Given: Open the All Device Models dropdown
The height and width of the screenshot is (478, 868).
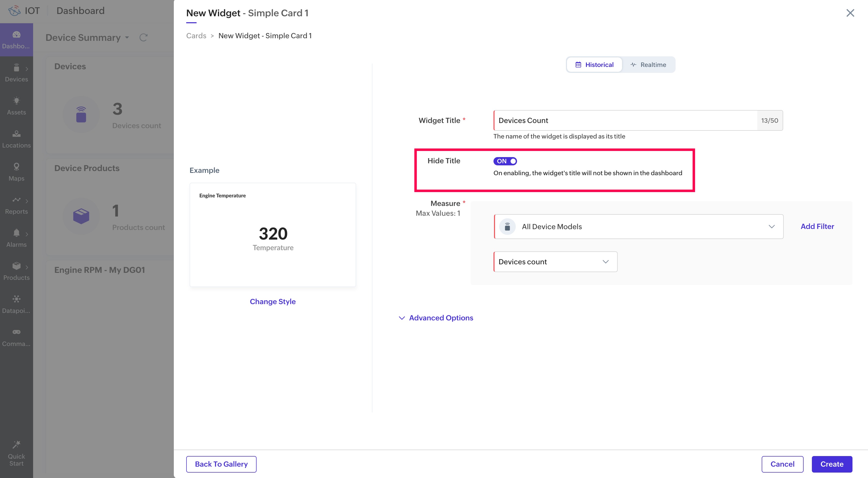Looking at the screenshot, I should point(638,227).
